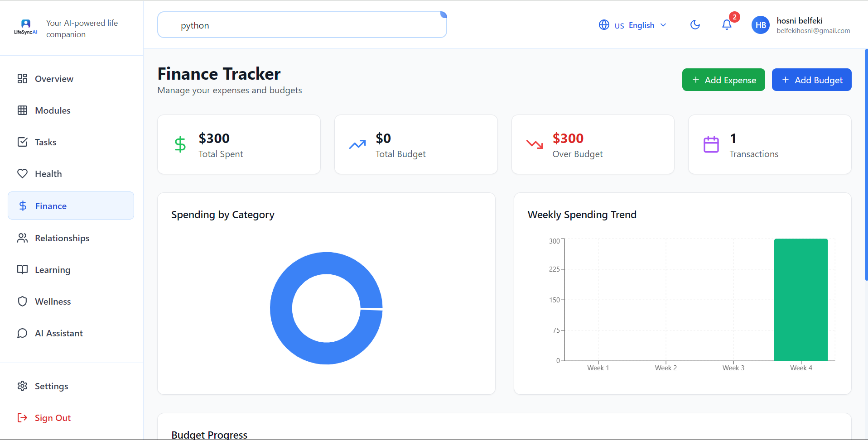Navigate to the Health section

(x=71, y=174)
